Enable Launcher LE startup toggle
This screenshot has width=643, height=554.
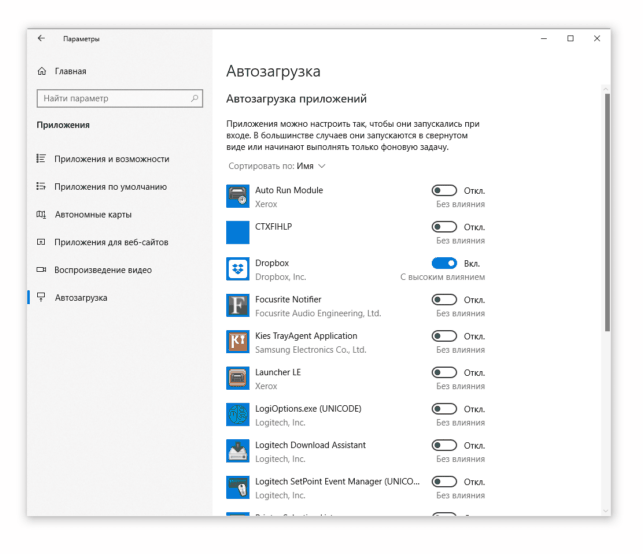pyautogui.click(x=444, y=372)
